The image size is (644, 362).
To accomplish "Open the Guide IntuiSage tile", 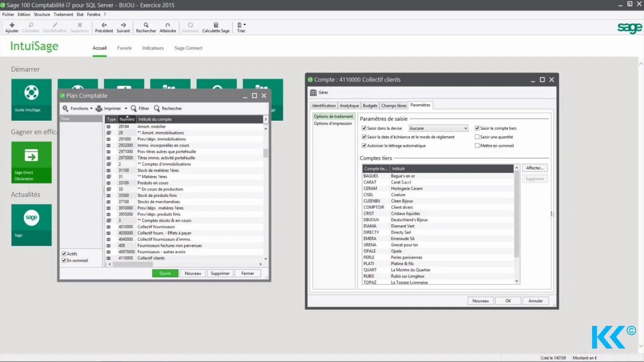I will click(x=31, y=100).
